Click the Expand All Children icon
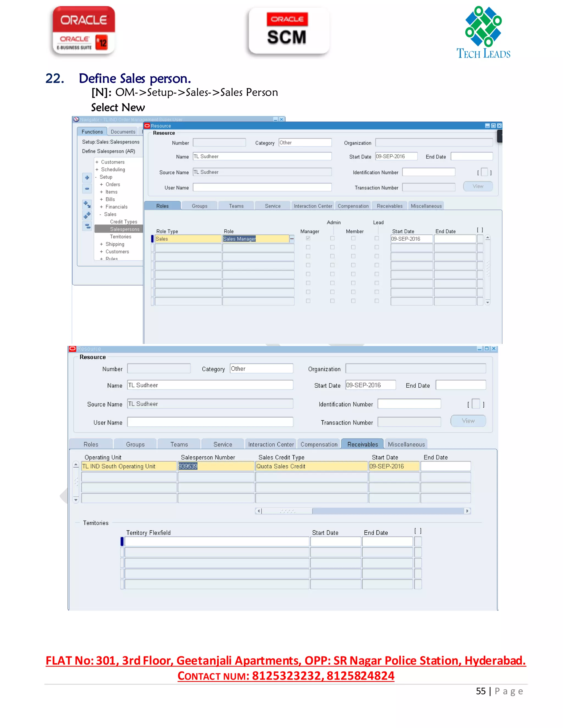Image resolution: width=563 pixels, height=728 pixels. pyautogui.click(x=87, y=204)
